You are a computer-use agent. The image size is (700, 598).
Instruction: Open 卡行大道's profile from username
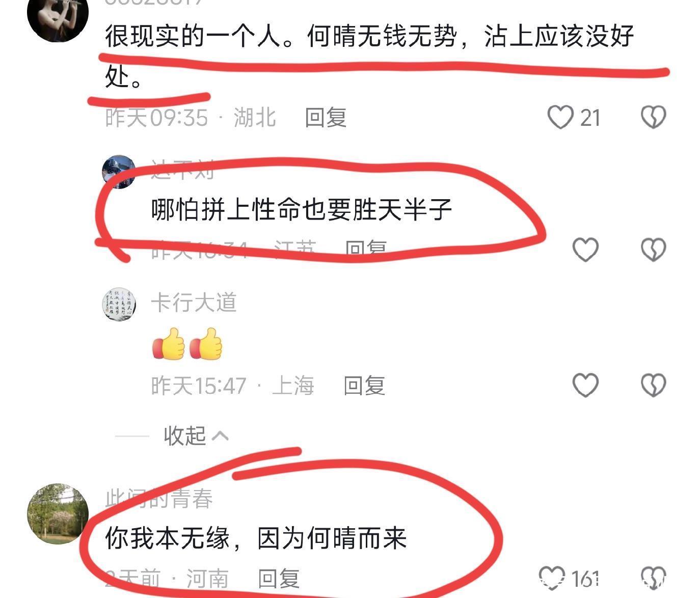coord(194,303)
